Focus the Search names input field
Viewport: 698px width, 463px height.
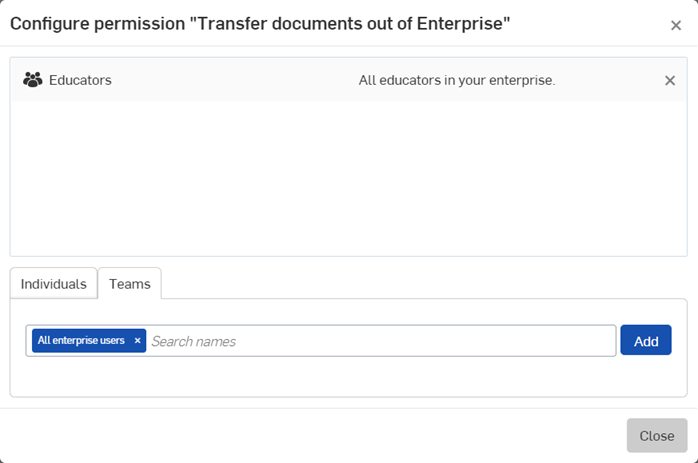(x=380, y=341)
